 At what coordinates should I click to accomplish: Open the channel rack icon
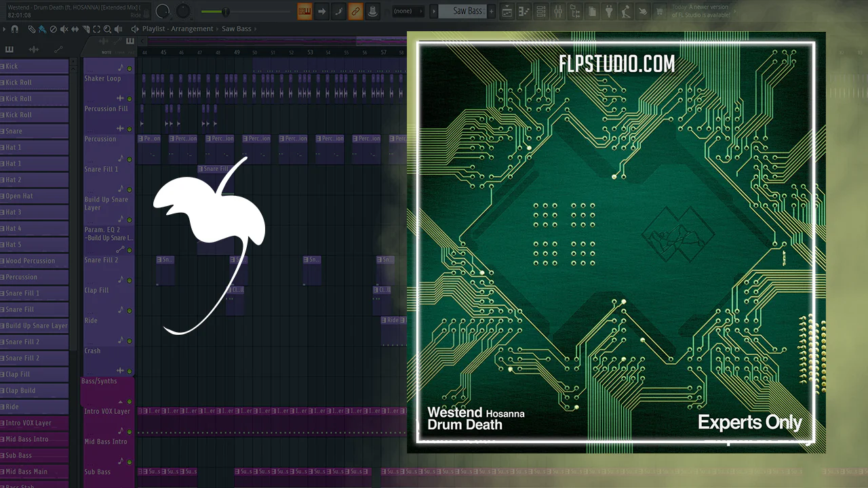(541, 11)
